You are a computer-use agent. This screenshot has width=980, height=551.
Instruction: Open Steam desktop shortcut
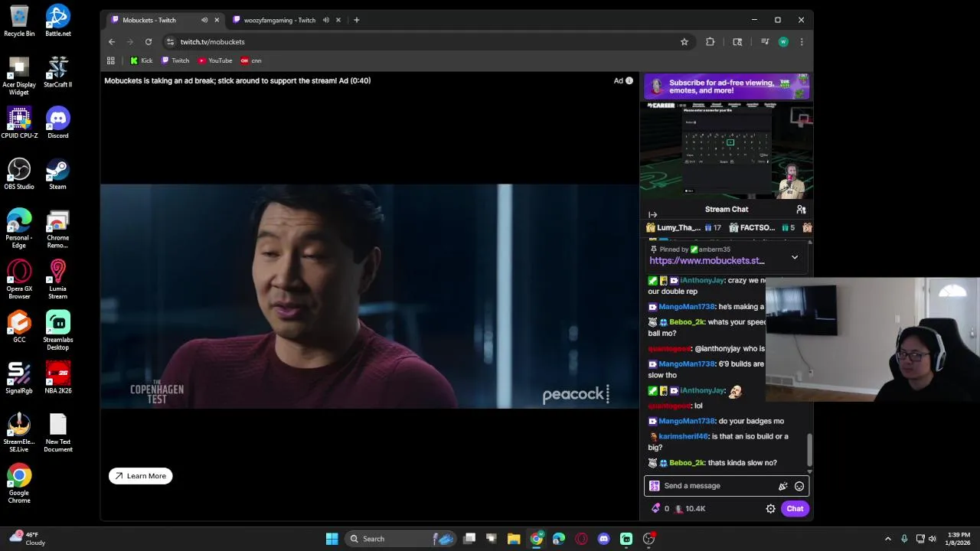(x=57, y=174)
